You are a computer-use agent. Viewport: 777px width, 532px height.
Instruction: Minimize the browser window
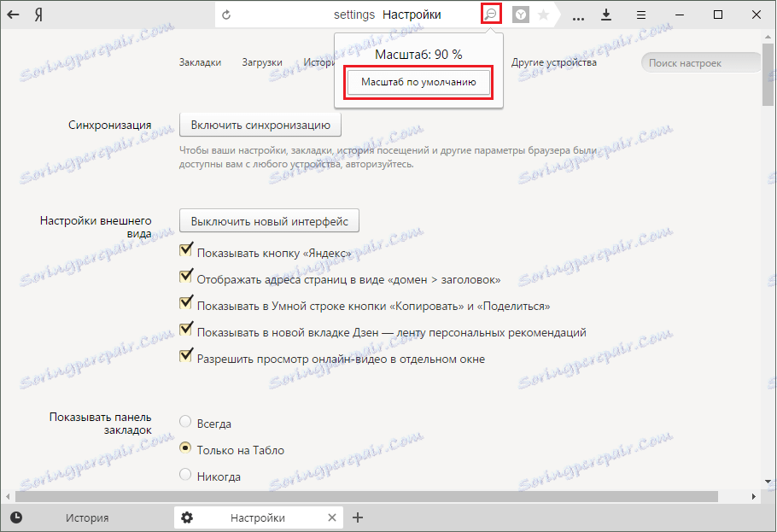[x=680, y=15]
